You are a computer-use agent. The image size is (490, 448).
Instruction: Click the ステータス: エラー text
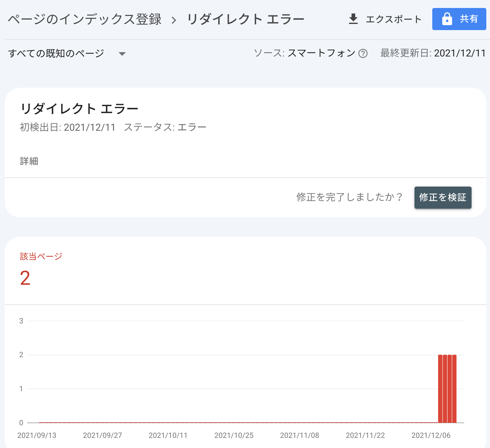pyautogui.click(x=165, y=127)
